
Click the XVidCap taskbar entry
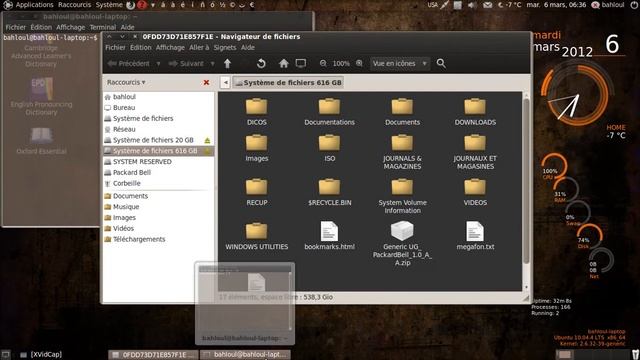42,355
